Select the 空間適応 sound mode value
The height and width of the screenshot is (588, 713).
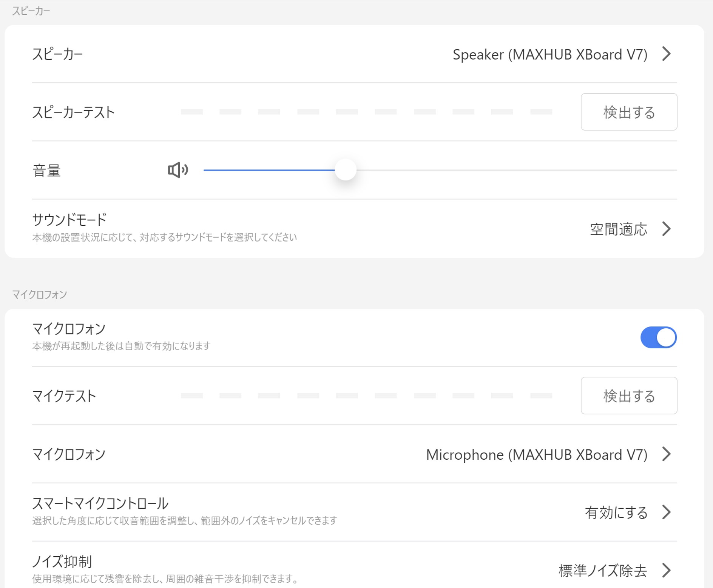[x=619, y=229]
